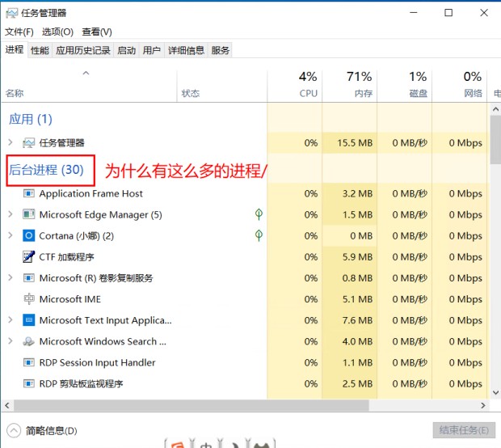Click the leaf status icon for Cortana

[259, 235]
